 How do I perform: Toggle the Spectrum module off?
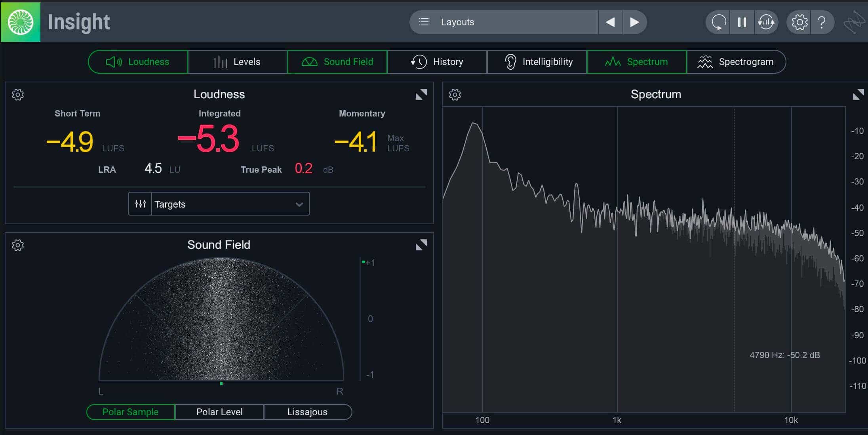[x=637, y=62]
